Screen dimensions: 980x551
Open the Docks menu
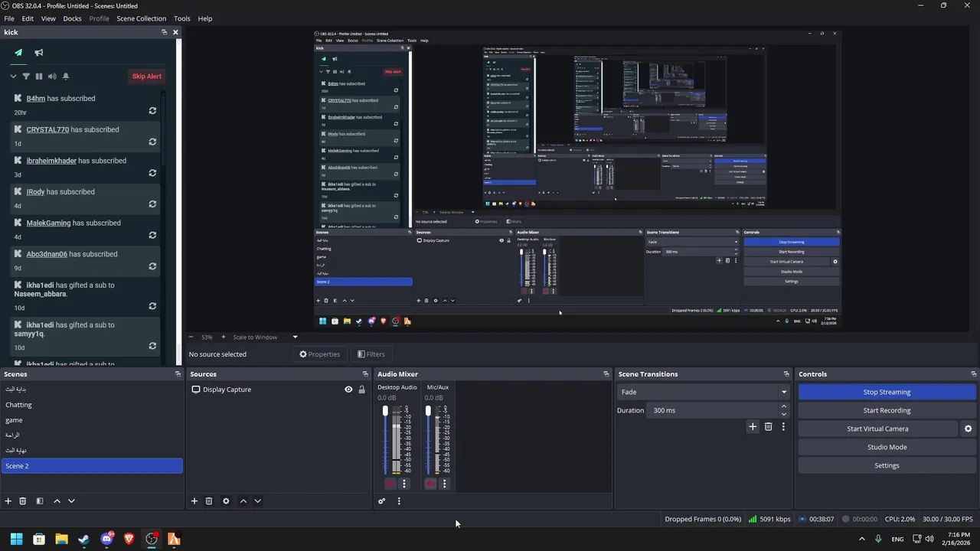[x=72, y=18]
